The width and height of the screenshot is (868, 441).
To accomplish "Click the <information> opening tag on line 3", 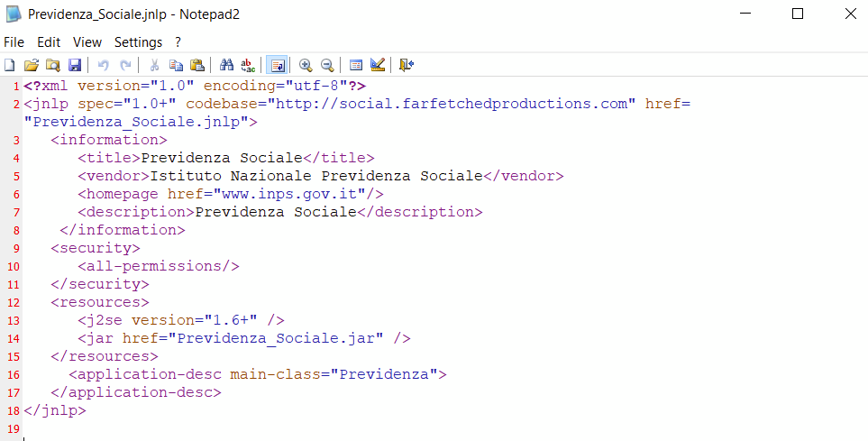I will [x=108, y=140].
